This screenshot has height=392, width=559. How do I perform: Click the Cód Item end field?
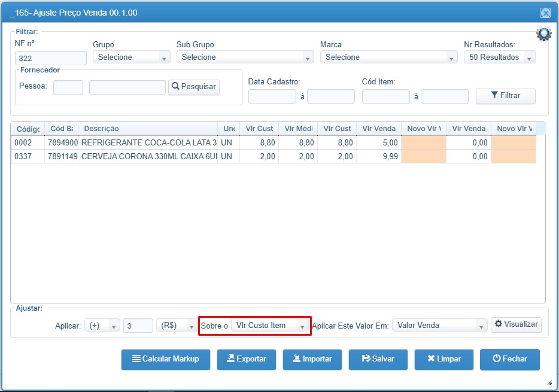click(x=445, y=96)
